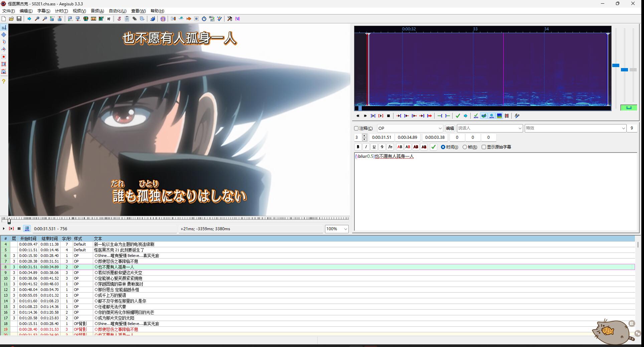The width and height of the screenshot is (644, 347).
Task: Go to previous line in audio toolbar
Action: point(358,116)
